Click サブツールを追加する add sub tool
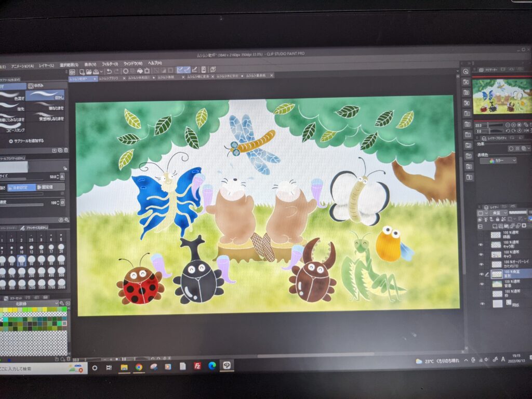 [x=26, y=141]
